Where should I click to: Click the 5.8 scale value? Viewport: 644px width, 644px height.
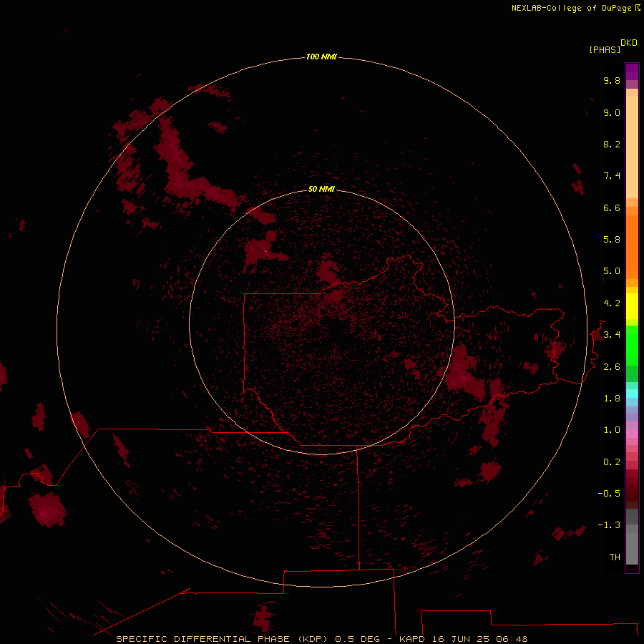pos(612,240)
